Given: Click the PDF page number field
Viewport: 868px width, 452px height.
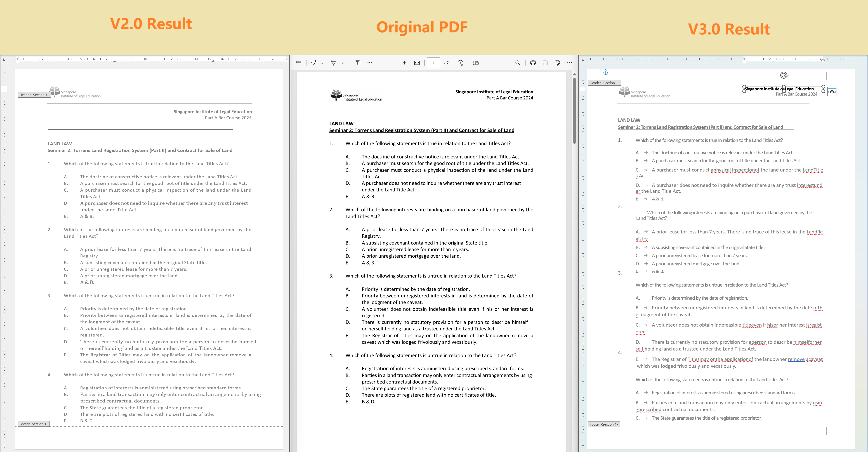Looking at the screenshot, I should tap(433, 63).
